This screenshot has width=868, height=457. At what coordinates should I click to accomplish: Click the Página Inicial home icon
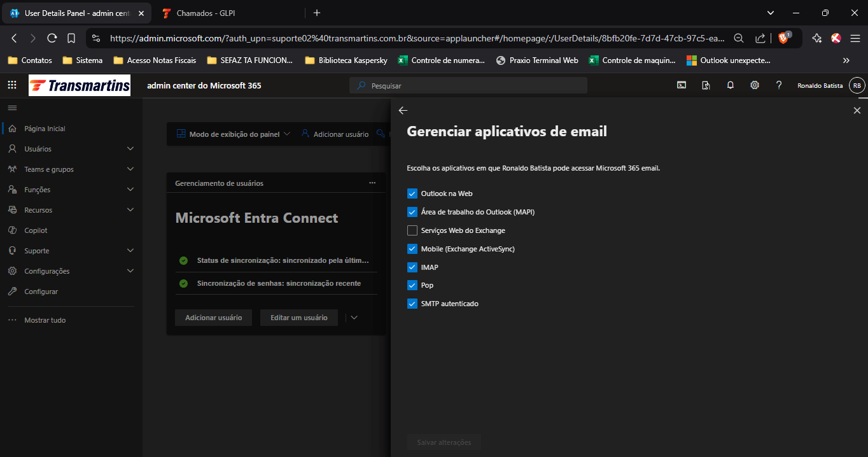[x=12, y=129]
